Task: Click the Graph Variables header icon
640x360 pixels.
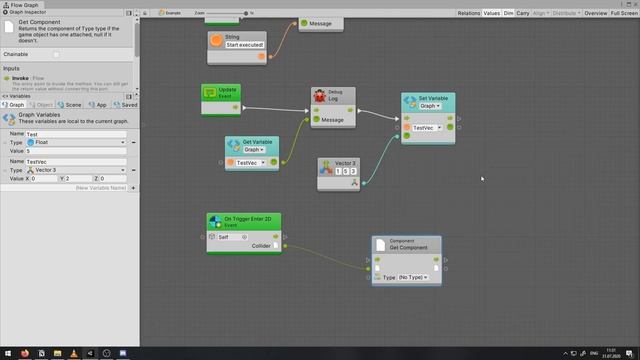Action: tap(9, 119)
